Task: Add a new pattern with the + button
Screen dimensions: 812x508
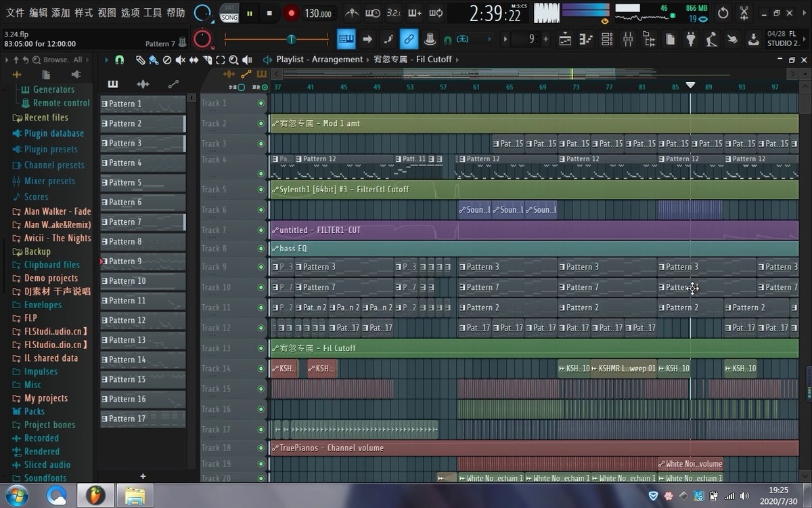Action: [x=143, y=477]
